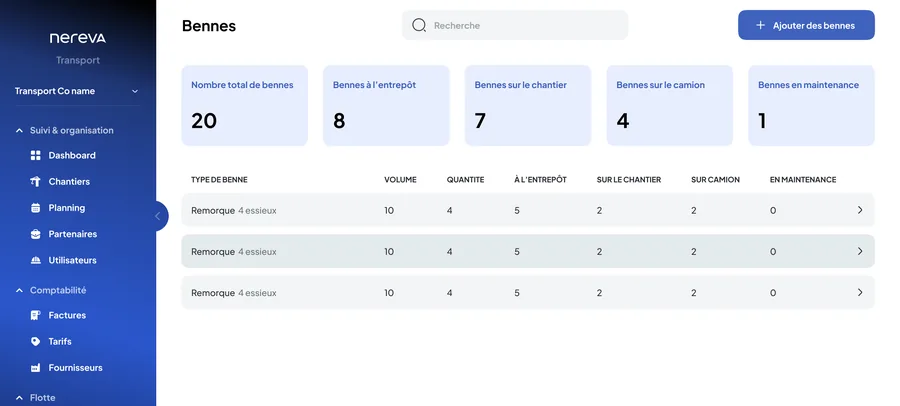Open the Dashboard grid icon
900x406 pixels.
pyautogui.click(x=36, y=156)
